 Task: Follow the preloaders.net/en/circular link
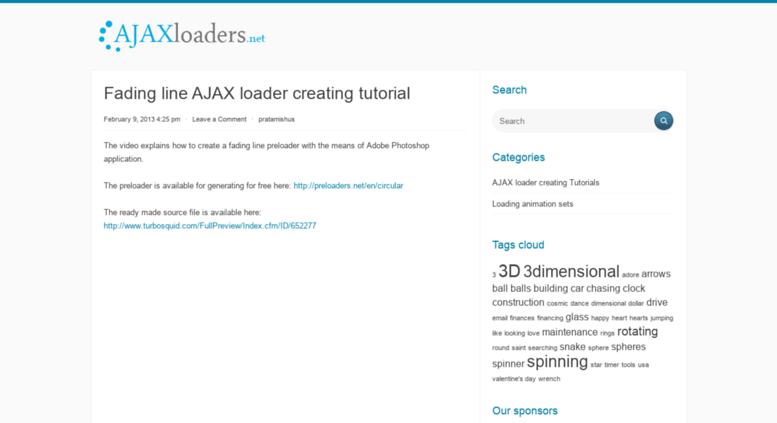(348, 186)
